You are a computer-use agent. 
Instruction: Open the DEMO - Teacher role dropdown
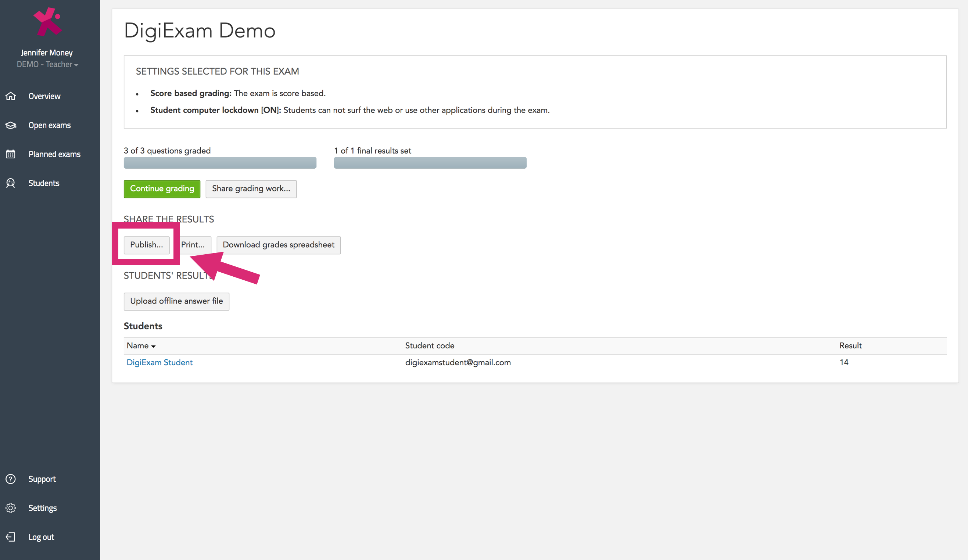[x=47, y=65]
